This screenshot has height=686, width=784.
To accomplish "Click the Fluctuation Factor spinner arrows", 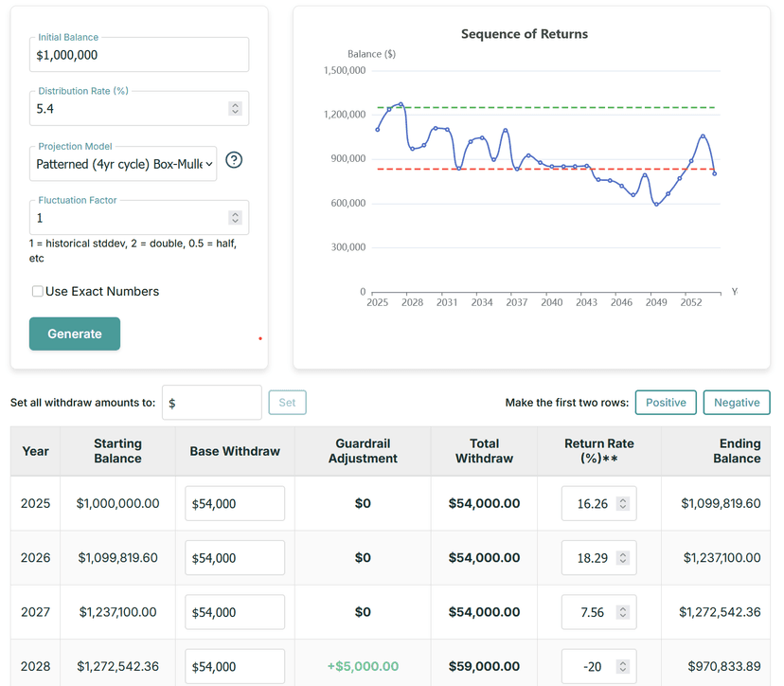I will point(235,218).
